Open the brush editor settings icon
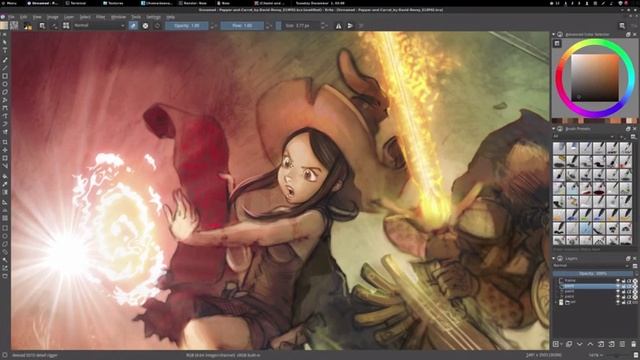This screenshot has width=640, height=360. point(42,26)
